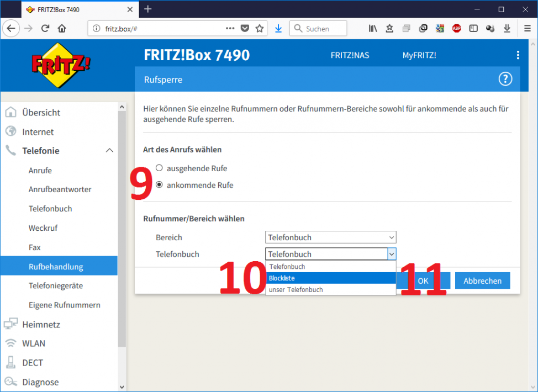Click the FRITZ! logo

pyautogui.click(x=61, y=65)
